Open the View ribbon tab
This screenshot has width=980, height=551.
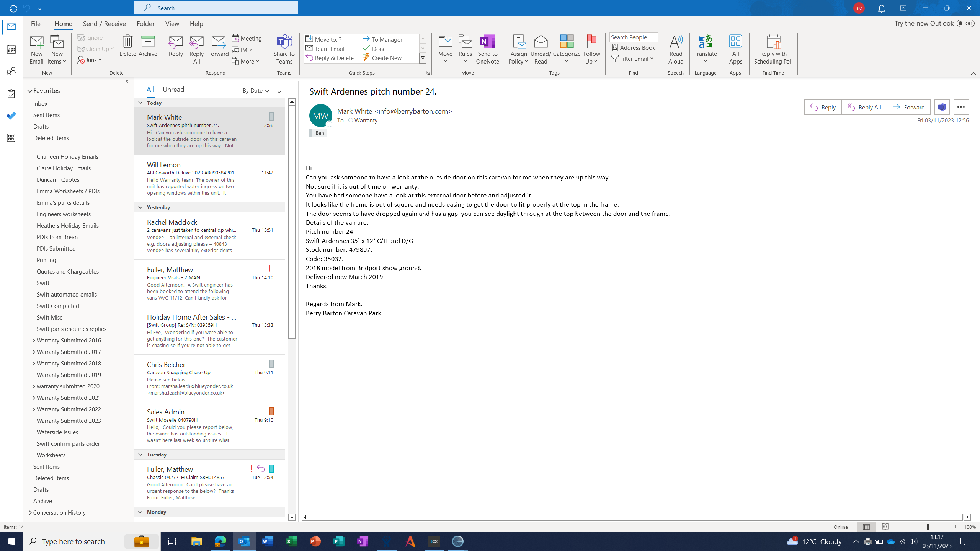click(172, 24)
